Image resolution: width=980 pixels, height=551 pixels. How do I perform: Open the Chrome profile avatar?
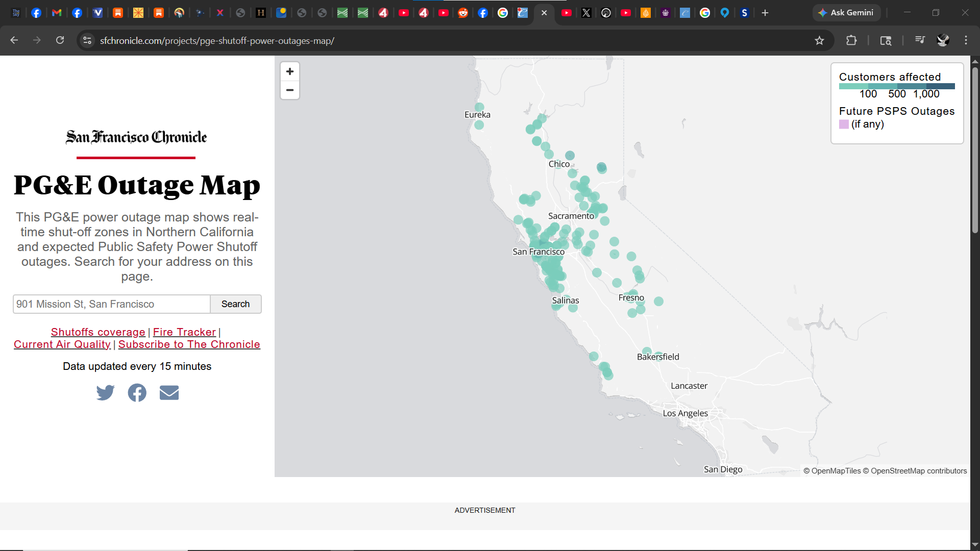pos(943,40)
